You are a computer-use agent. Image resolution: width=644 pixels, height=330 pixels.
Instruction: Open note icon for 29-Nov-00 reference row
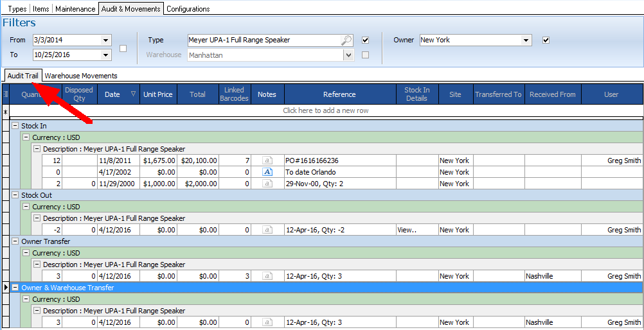tap(267, 184)
